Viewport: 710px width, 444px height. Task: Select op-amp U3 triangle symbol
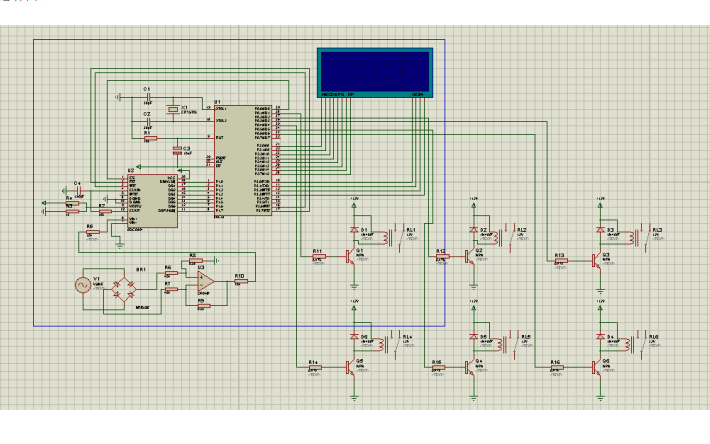(x=206, y=282)
